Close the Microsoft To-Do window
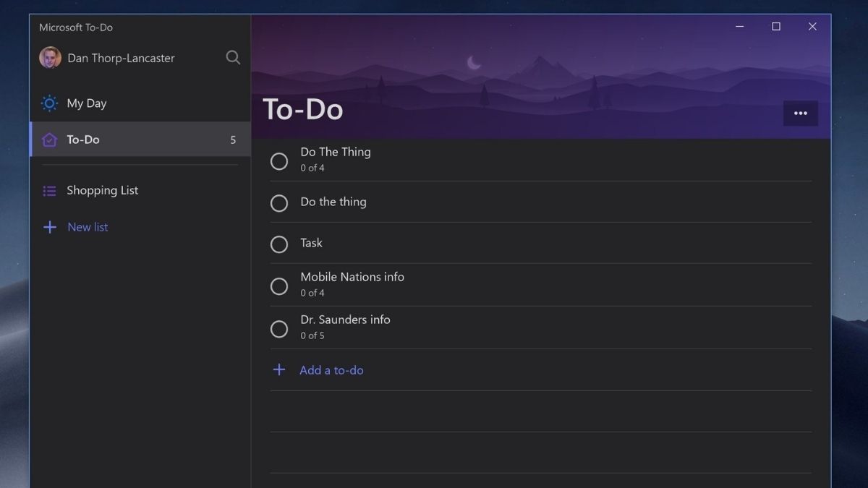 click(812, 27)
